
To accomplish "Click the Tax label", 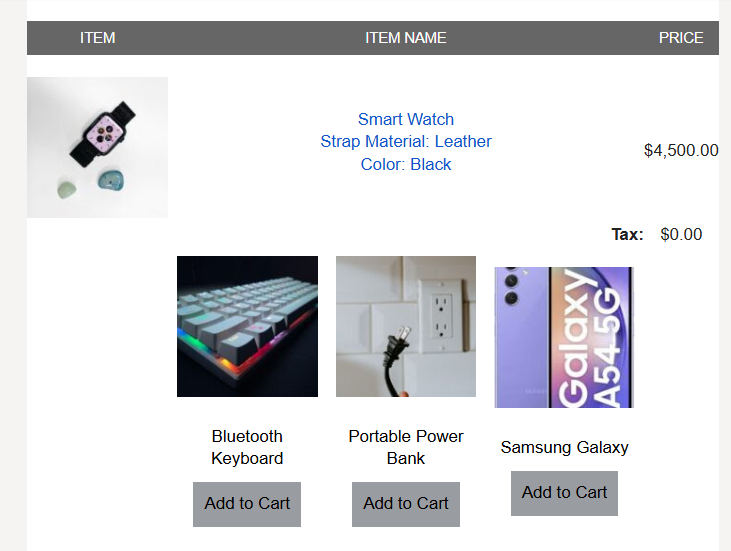I will [627, 235].
